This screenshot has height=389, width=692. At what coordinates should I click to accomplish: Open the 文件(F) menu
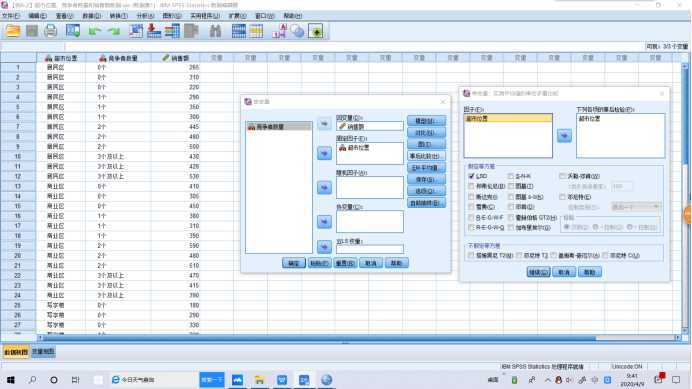(11, 16)
